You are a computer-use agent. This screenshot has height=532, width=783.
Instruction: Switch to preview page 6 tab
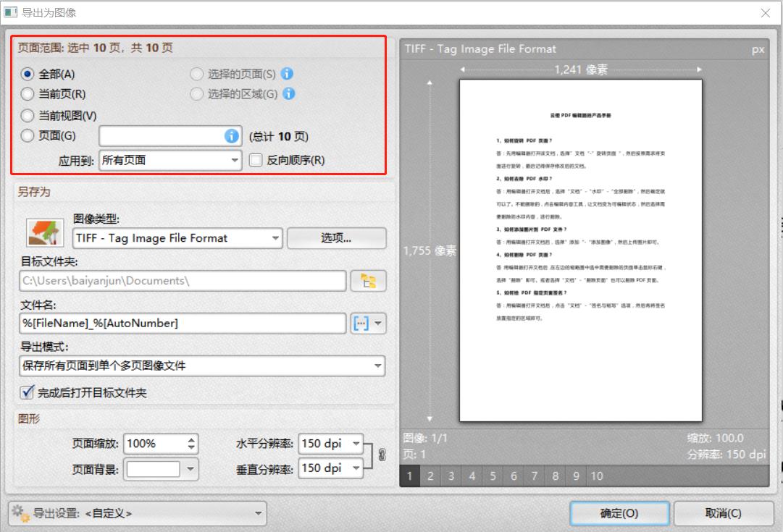click(514, 476)
